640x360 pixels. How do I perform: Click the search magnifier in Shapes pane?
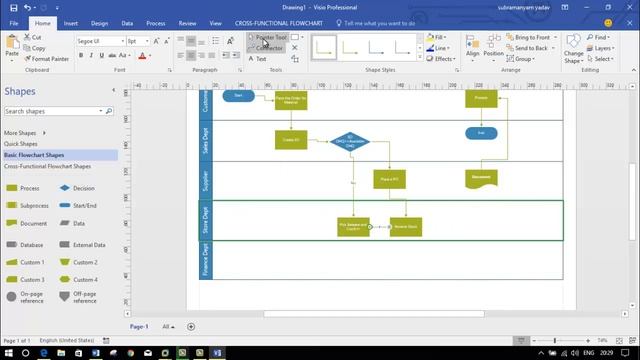point(109,111)
